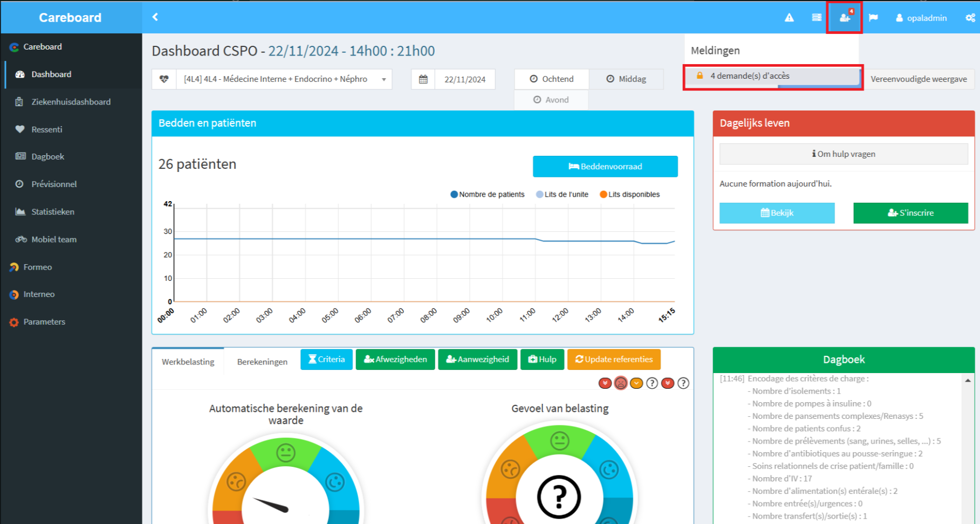980x524 pixels.
Task: Click the Formeo logo icon
Action: coord(14,267)
